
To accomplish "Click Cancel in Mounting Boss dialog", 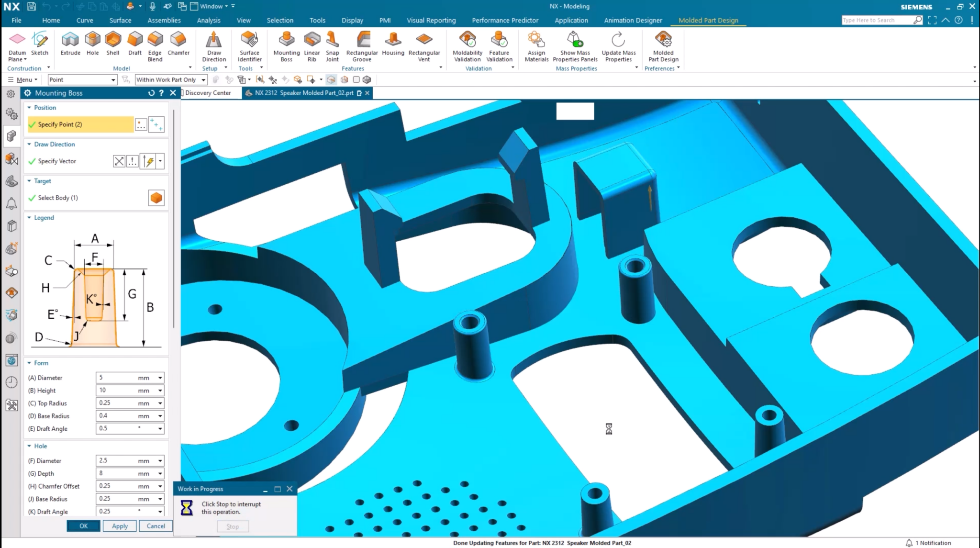I will tap(156, 526).
